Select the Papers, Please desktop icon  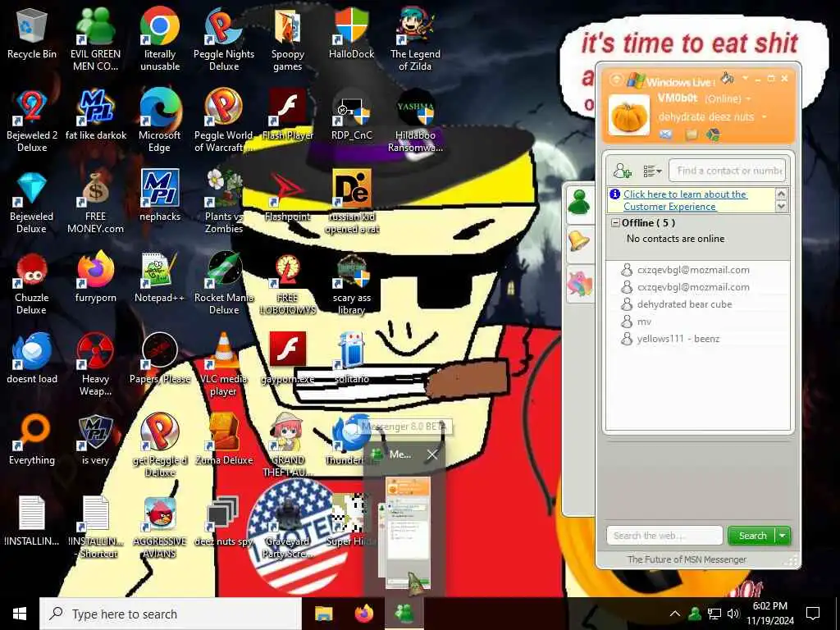(160, 359)
